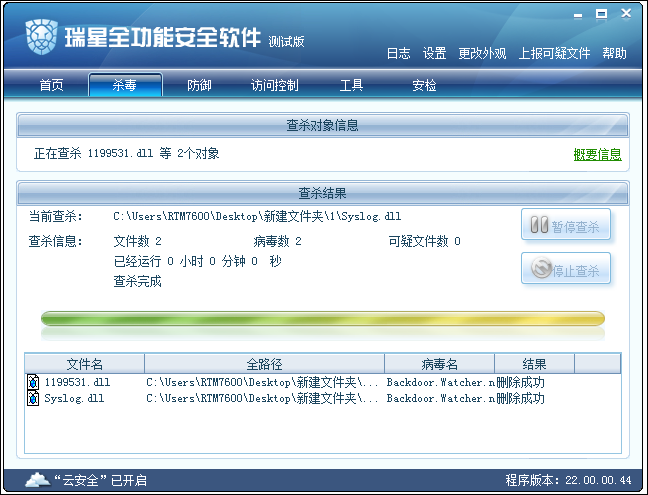
Task: Click the Rising lion shield logo
Action: [41, 37]
